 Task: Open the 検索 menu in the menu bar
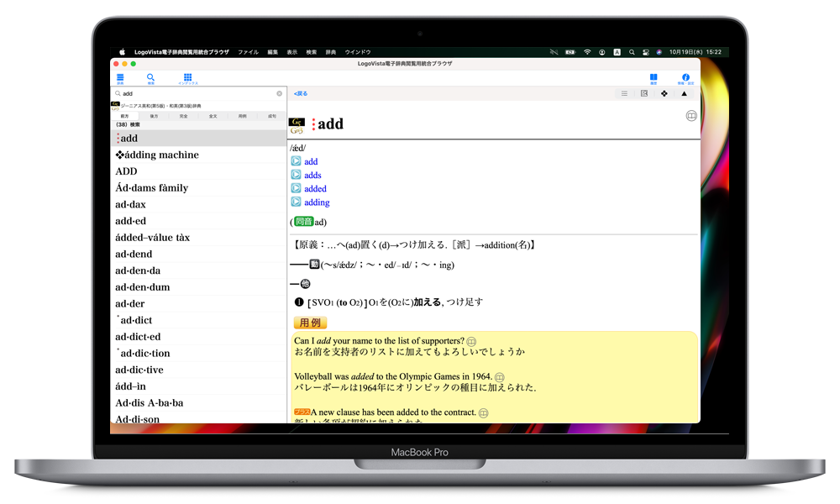pyautogui.click(x=312, y=52)
